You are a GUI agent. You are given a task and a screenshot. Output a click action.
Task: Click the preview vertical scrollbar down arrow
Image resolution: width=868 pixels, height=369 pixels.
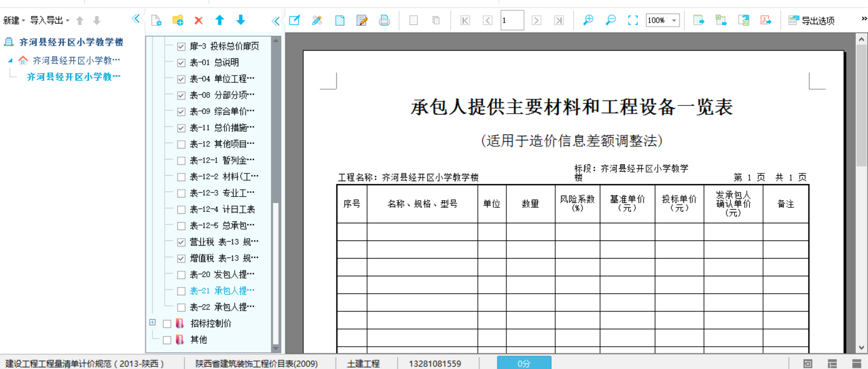861,348
